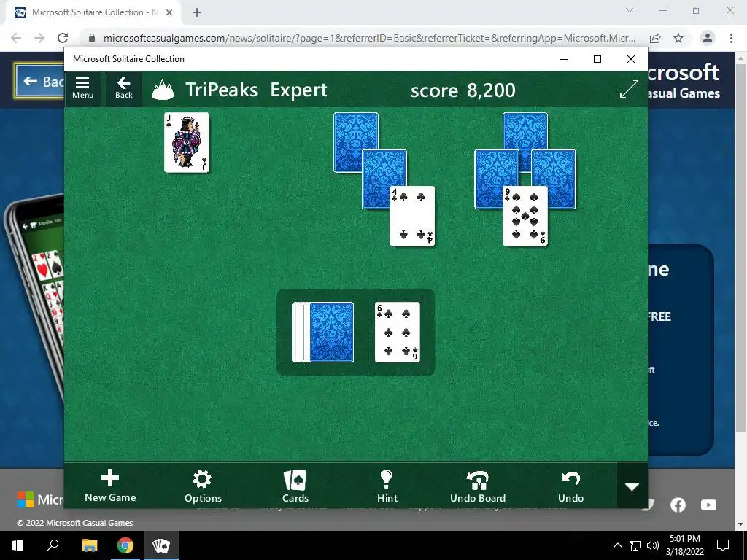The height and width of the screenshot is (560, 747).
Task: Play the Jack of spades card
Action: click(187, 142)
